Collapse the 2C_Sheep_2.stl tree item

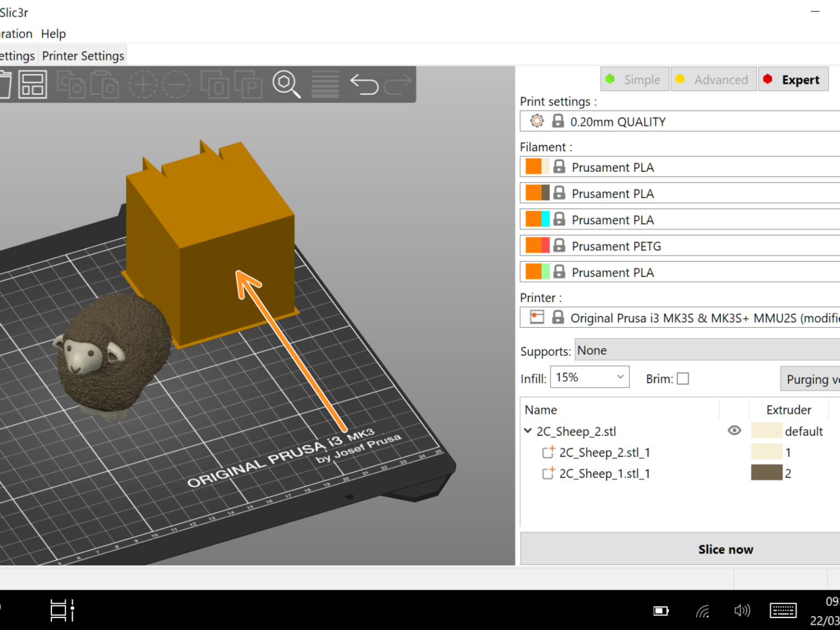(528, 431)
